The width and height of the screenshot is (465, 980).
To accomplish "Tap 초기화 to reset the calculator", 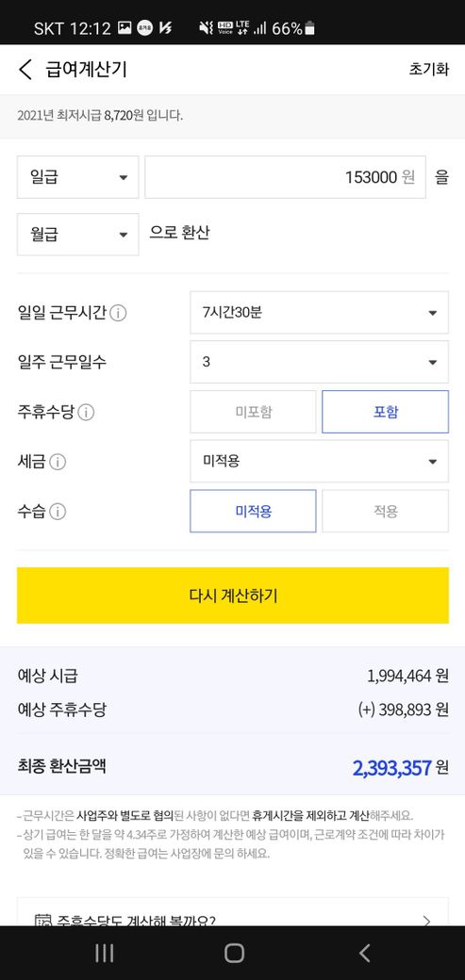I will click(429, 70).
